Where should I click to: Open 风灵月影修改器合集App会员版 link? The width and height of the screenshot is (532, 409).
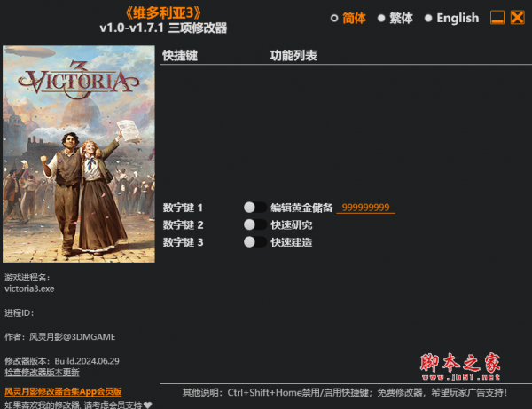(63, 391)
